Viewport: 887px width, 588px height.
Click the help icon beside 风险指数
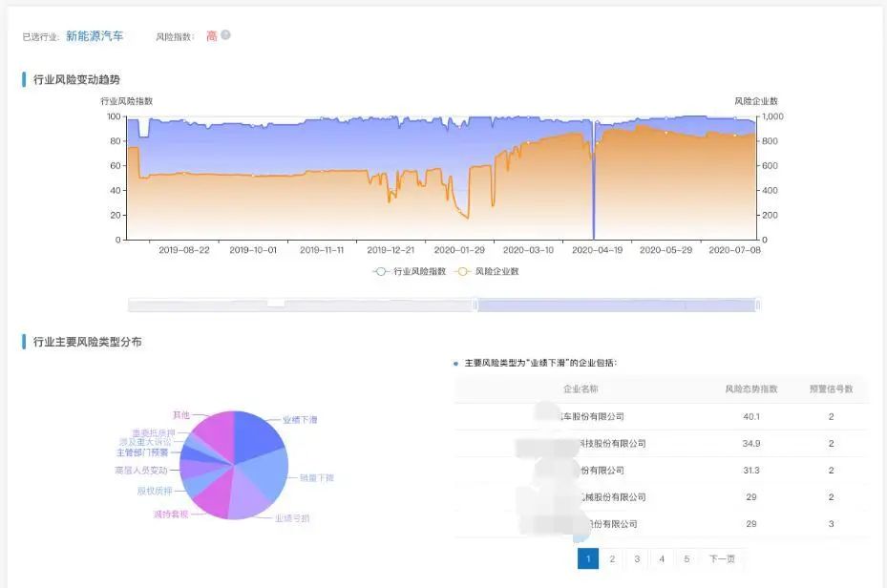[226, 35]
